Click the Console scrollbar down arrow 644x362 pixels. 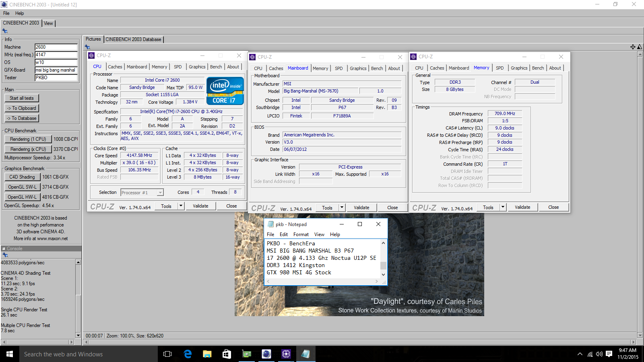tap(78, 335)
